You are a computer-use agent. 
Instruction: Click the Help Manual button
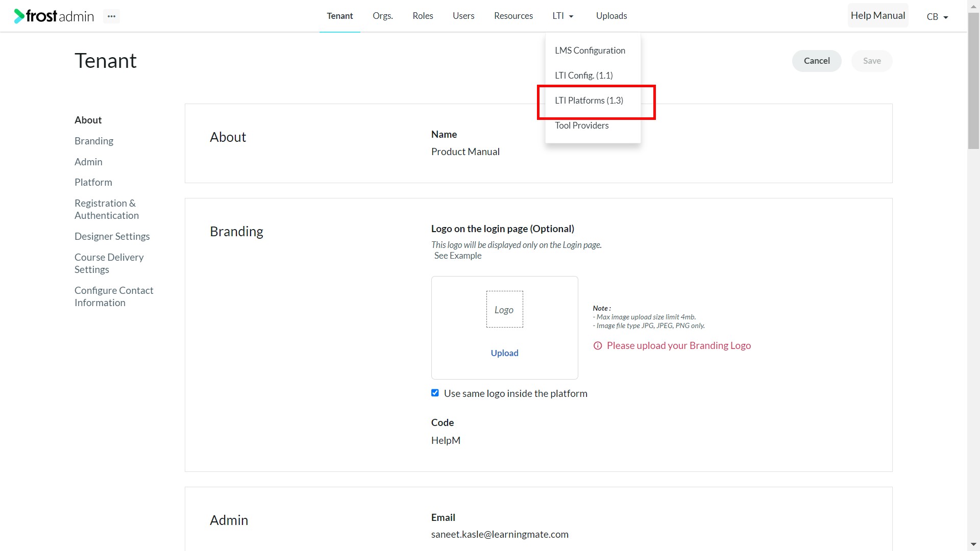click(x=878, y=16)
